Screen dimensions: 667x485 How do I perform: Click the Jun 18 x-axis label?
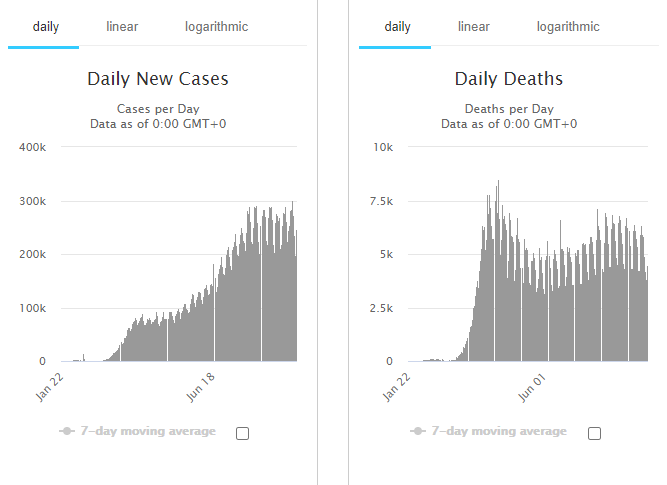click(203, 386)
